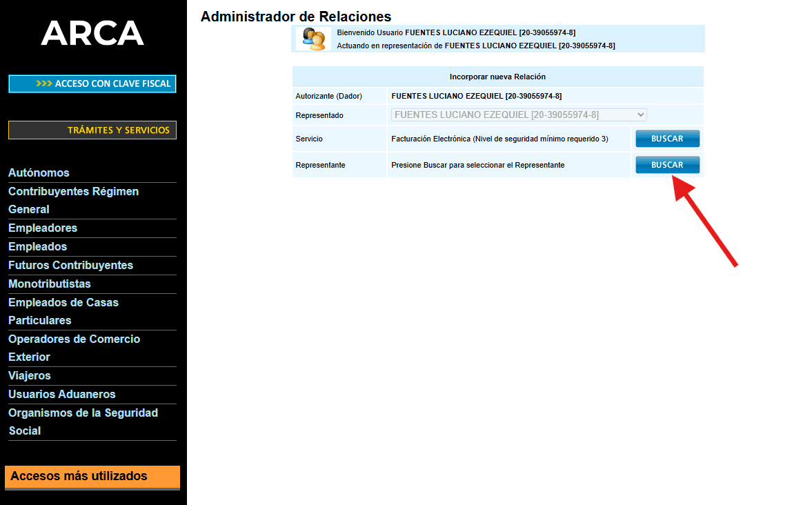Expand Accesos más utilizados panel

coord(92,476)
